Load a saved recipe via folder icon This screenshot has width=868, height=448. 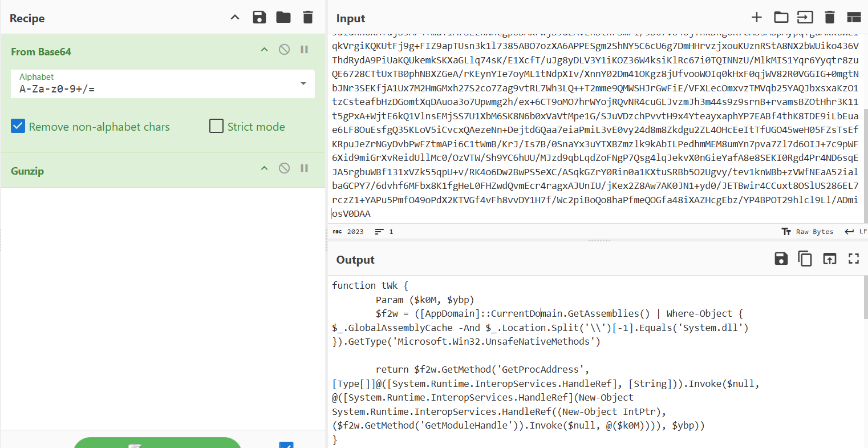click(x=283, y=17)
